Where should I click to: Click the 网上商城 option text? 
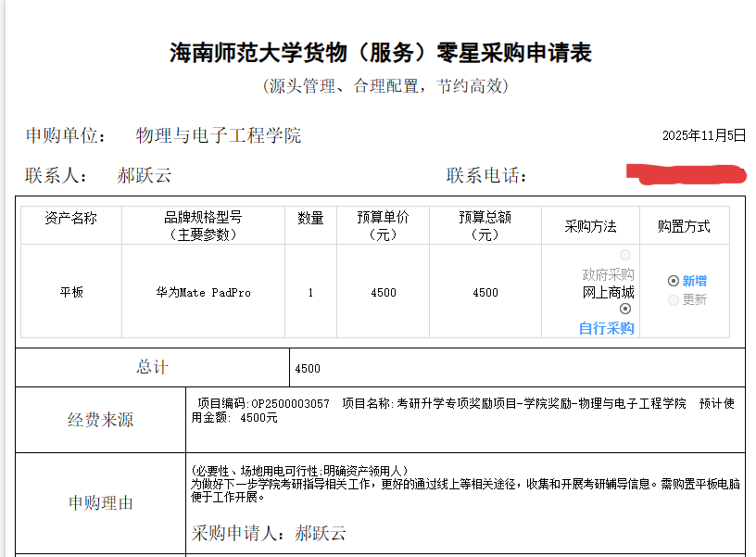[608, 292]
